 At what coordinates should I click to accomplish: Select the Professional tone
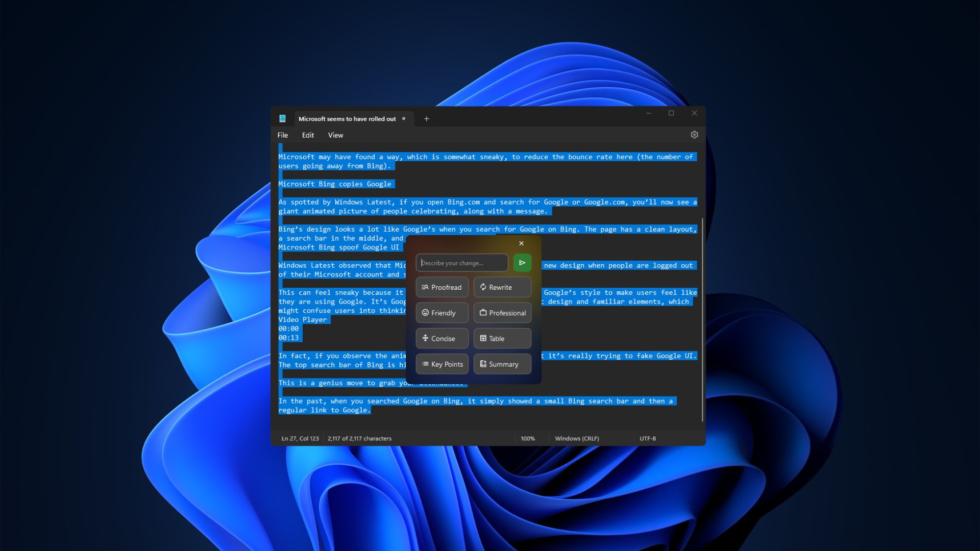point(502,313)
